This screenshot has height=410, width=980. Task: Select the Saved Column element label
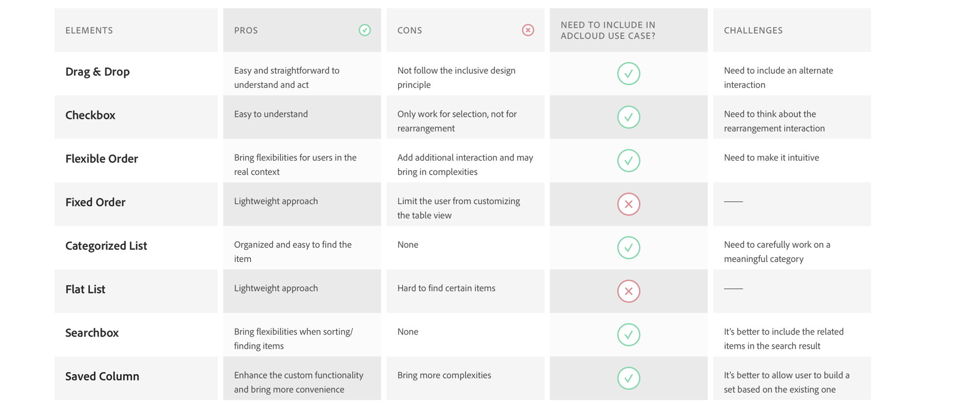102,376
